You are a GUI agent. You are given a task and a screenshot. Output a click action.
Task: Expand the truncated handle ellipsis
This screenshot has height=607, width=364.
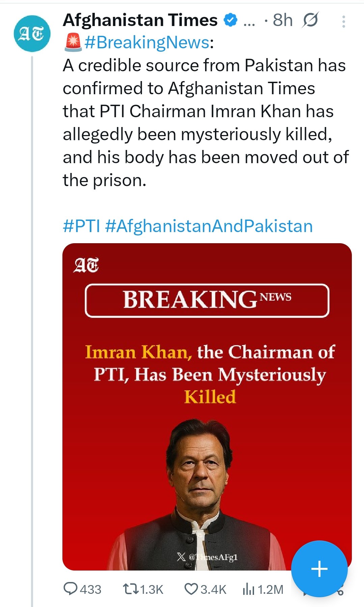[x=249, y=22]
